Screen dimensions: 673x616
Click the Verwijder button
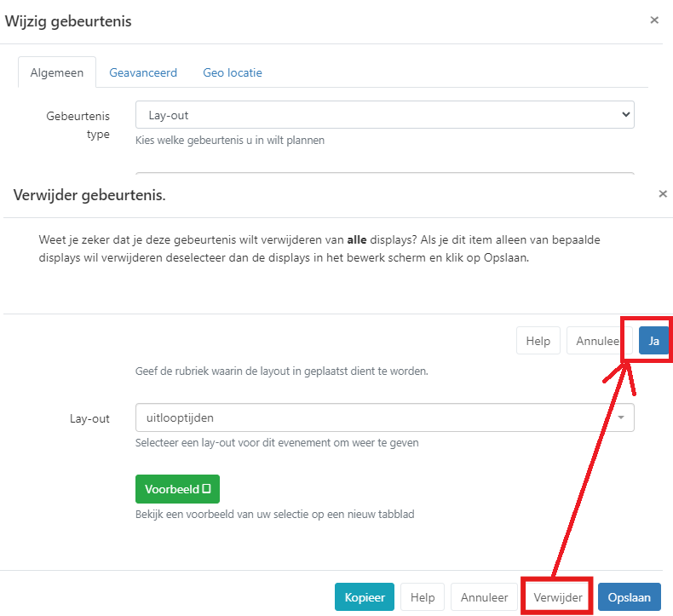point(558,597)
